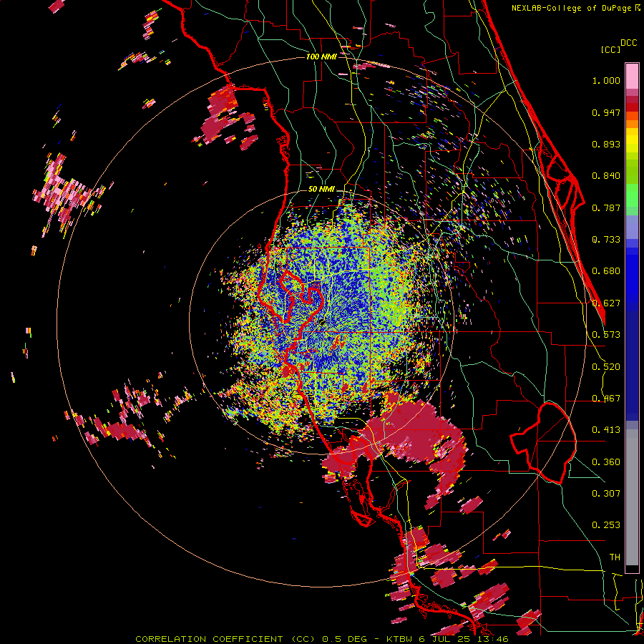Click the 50 NMI range ring label
Image resolution: width=644 pixels, height=644 pixels.
pos(321,190)
